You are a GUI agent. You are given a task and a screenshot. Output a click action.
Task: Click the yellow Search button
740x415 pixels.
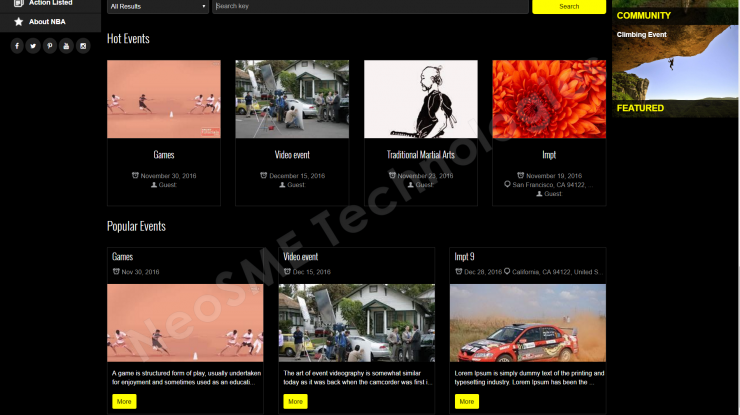[x=569, y=7]
